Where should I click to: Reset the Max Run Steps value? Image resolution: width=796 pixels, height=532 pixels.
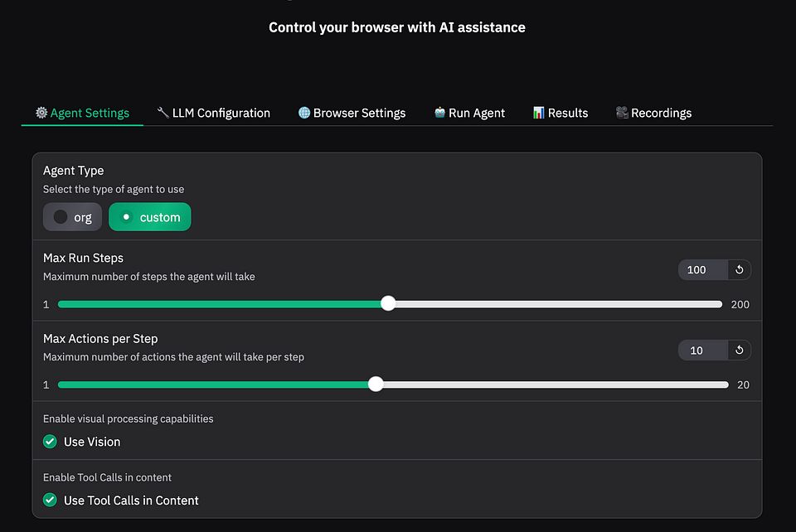[739, 269]
